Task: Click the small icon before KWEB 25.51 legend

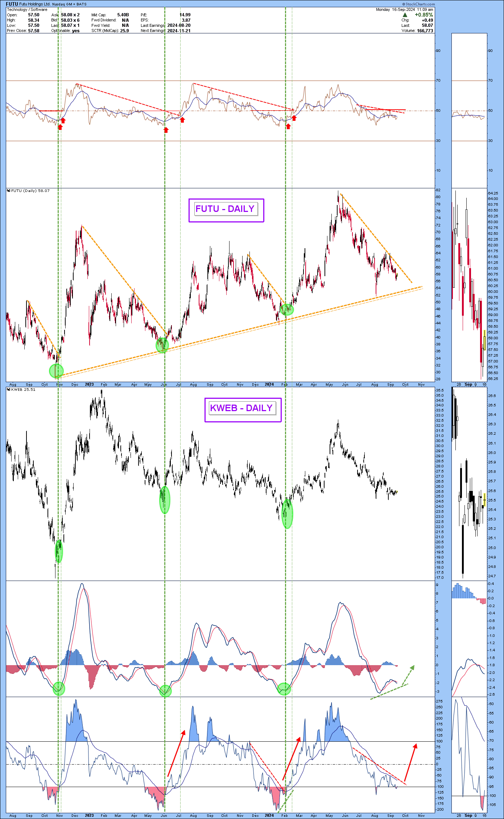Action: coord(9,389)
